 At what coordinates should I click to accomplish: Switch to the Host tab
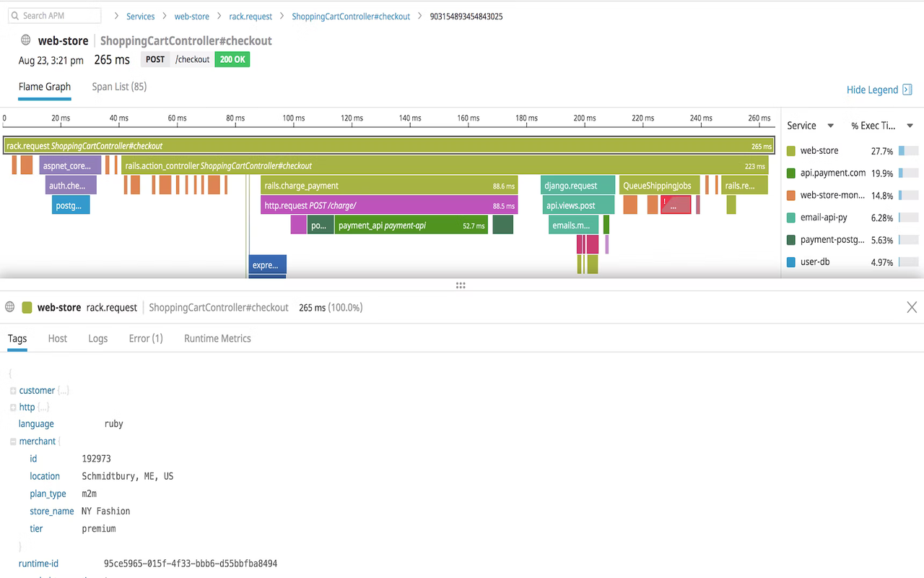coord(58,338)
